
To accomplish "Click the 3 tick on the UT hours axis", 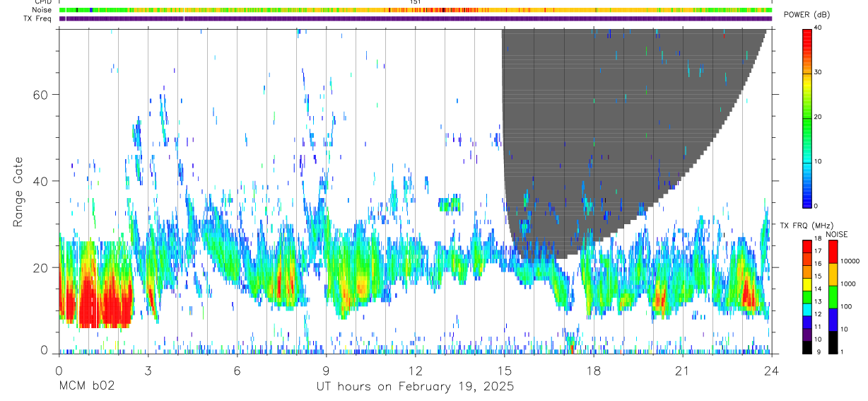I will point(148,370).
